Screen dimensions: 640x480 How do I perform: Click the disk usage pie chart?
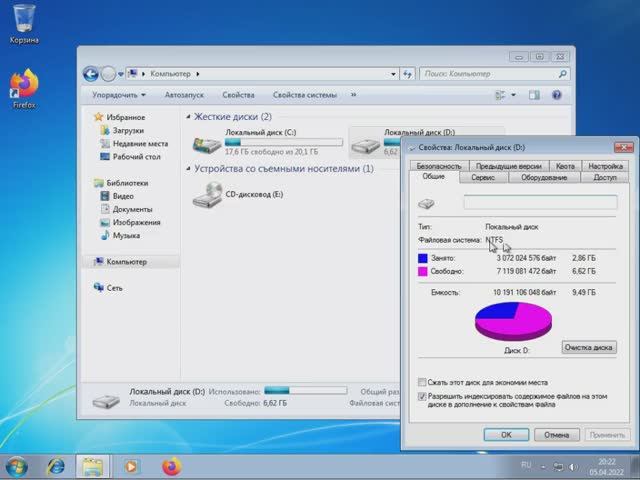pyautogui.click(x=513, y=321)
